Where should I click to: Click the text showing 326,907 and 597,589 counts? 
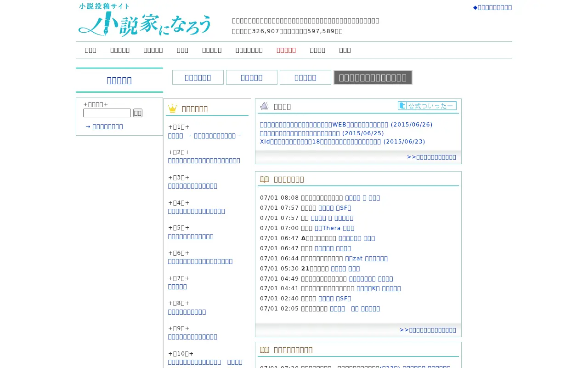pos(288,31)
